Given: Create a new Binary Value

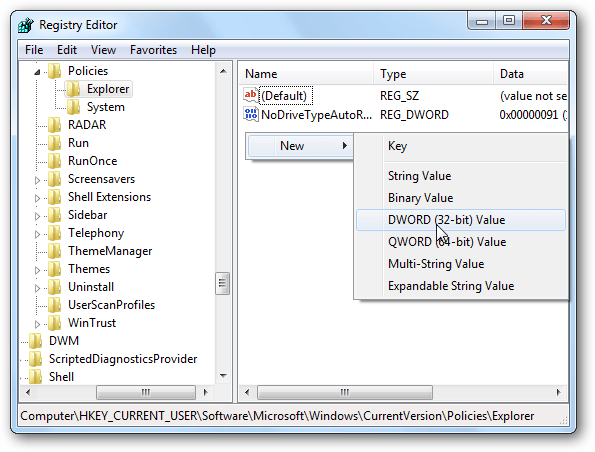Looking at the screenshot, I should click(x=461, y=198).
